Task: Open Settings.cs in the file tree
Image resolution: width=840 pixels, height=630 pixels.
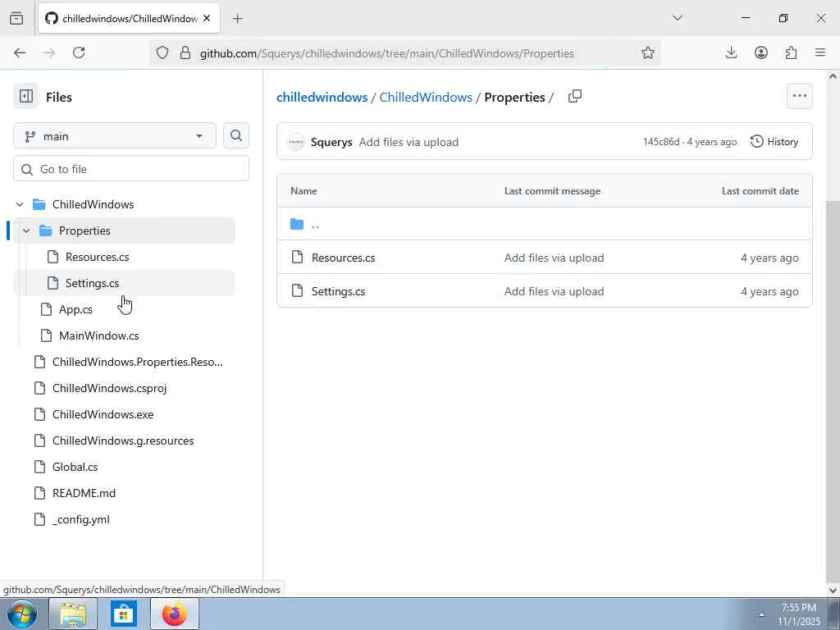Action: pos(92,283)
